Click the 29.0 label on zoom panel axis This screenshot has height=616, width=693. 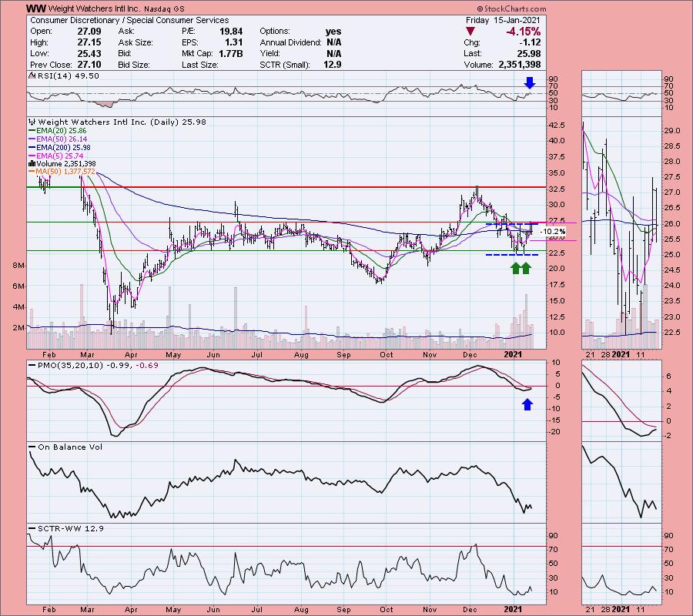point(672,131)
